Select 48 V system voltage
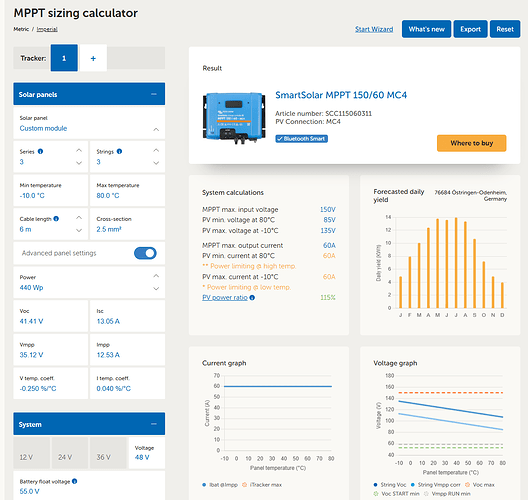This screenshot has width=528, height=500. pos(147,453)
